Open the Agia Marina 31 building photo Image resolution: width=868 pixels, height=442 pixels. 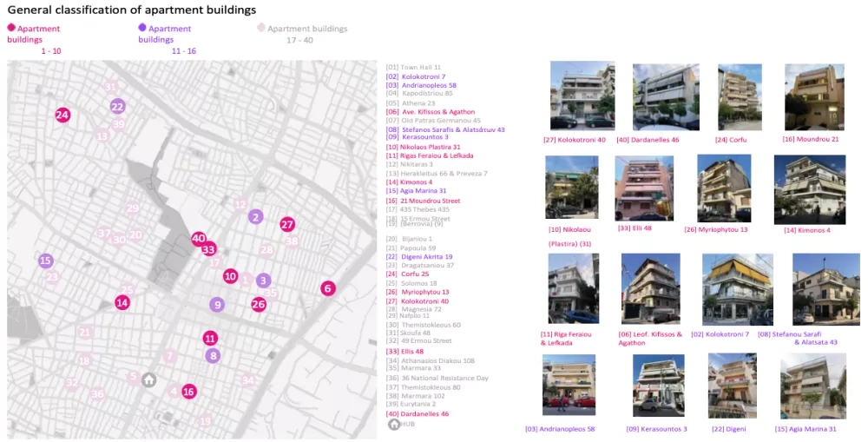pyautogui.click(x=813, y=386)
